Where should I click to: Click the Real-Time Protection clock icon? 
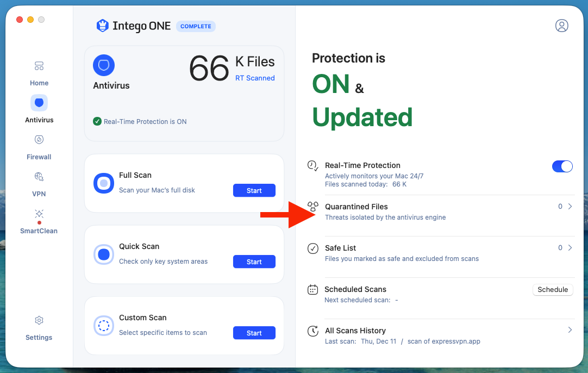313,165
